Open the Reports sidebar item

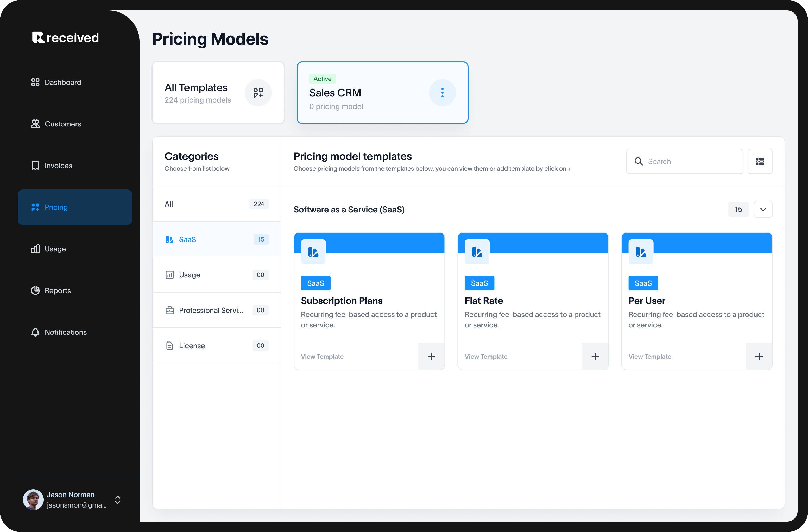tap(57, 291)
